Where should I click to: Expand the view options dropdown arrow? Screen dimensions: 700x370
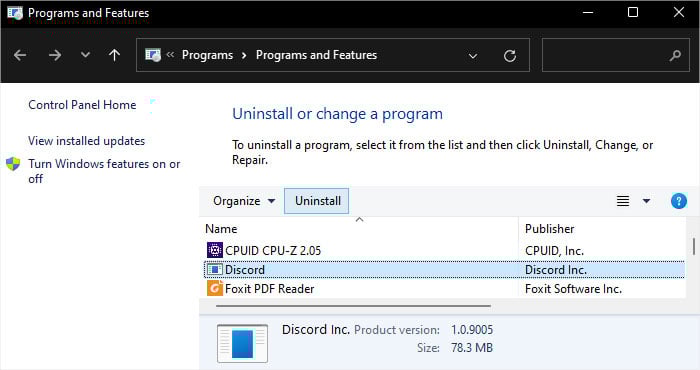click(646, 201)
